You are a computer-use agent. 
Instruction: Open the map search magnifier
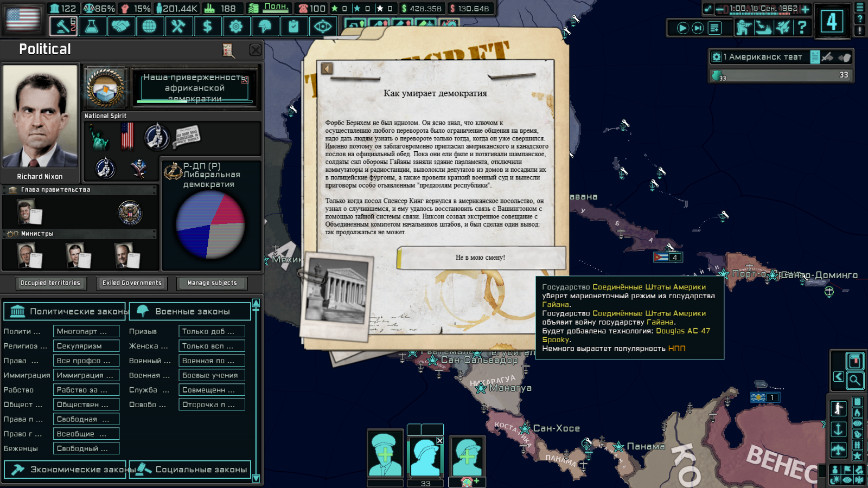tap(855, 380)
